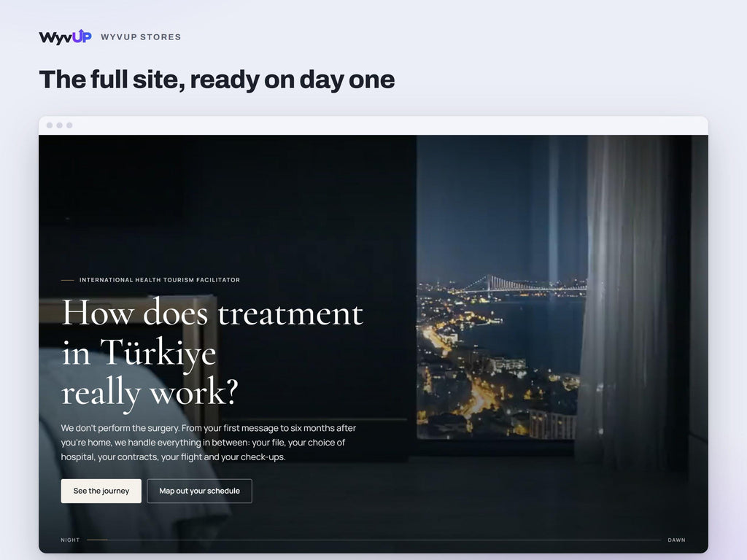Click the WyvUp logo
This screenshot has height=560, width=747.
(65, 36)
